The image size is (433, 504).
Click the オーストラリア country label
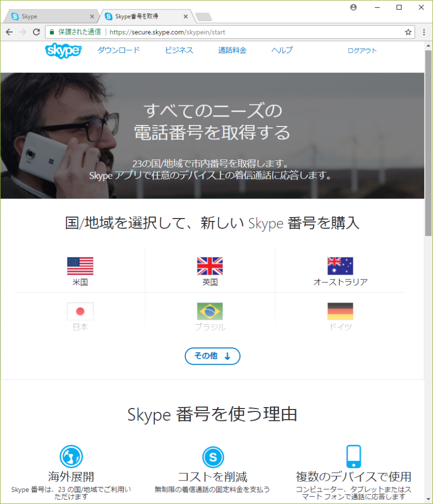coord(340,282)
